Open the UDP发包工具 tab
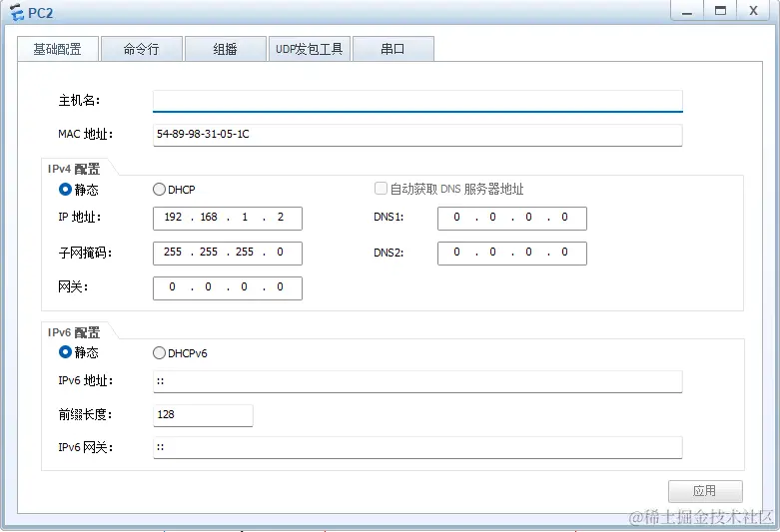 point(310,49)
